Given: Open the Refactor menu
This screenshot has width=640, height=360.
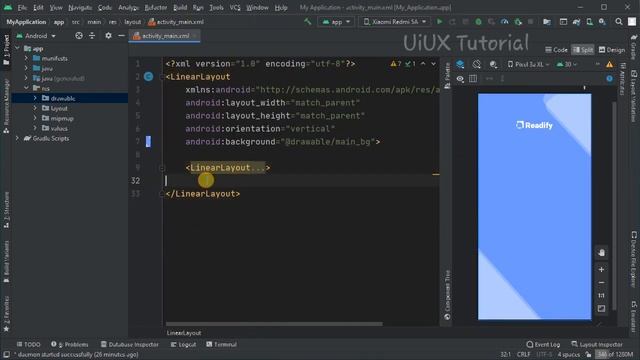Looking at the screenshot, I should pos(156,8).
